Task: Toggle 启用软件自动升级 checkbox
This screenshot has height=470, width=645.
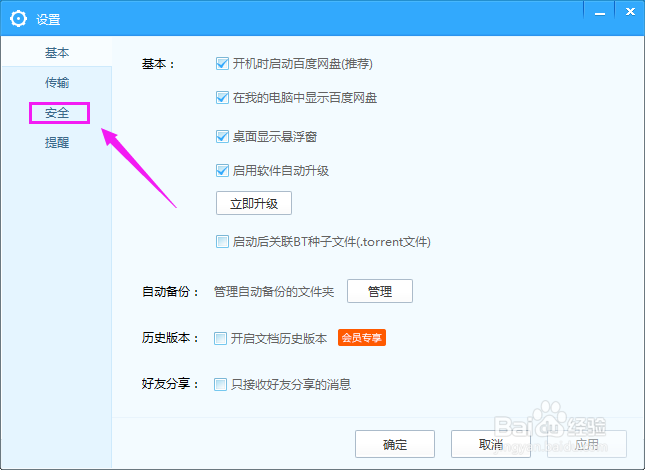Action: click(x=222, y=171)
